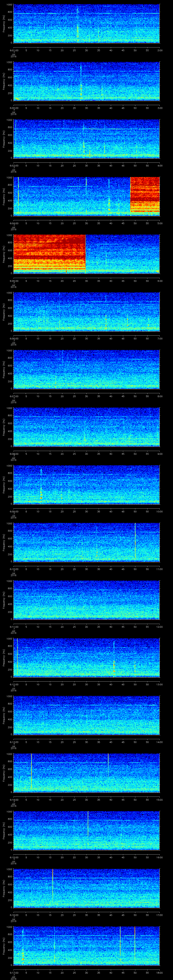The width and height of the screenshot is (173, 980).
Task: Open the spectrogram panel starting at 6:01:00
Action: click(86, 24)
